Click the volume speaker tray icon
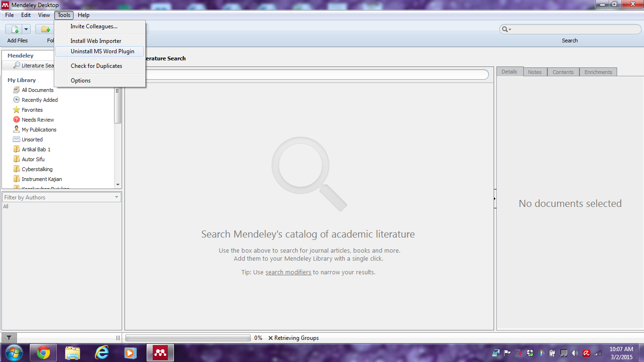The image size is (644, 362). (575, 353)
